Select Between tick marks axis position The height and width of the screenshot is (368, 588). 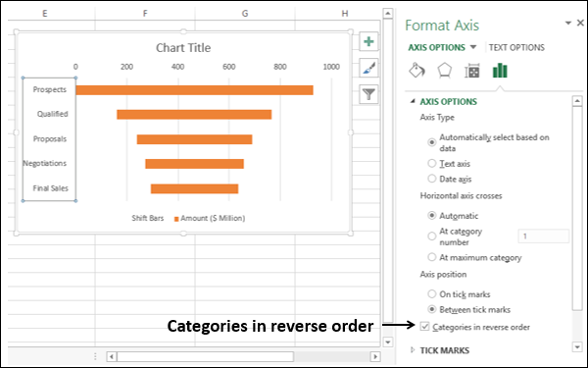pos(432,309)
